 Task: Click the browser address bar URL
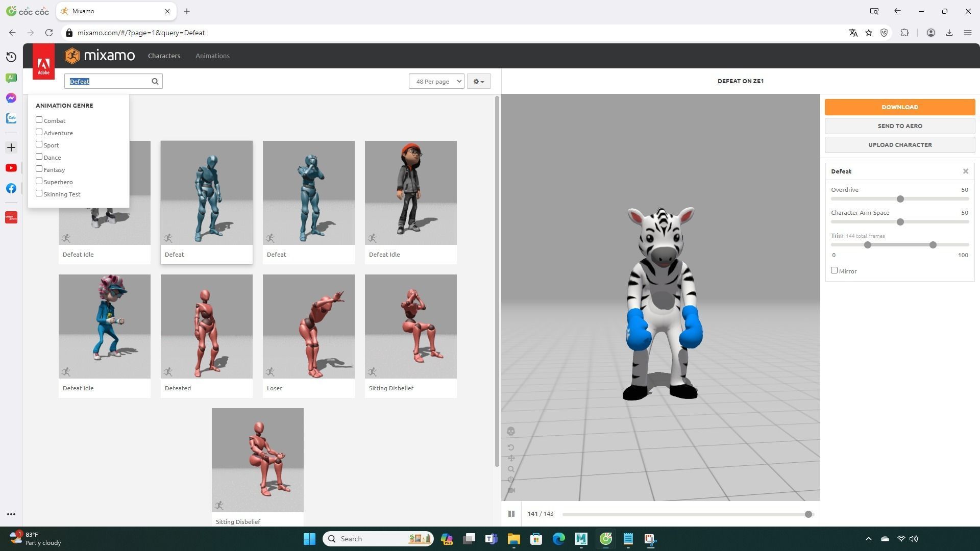pyautogui.click(x=141, y=33)
